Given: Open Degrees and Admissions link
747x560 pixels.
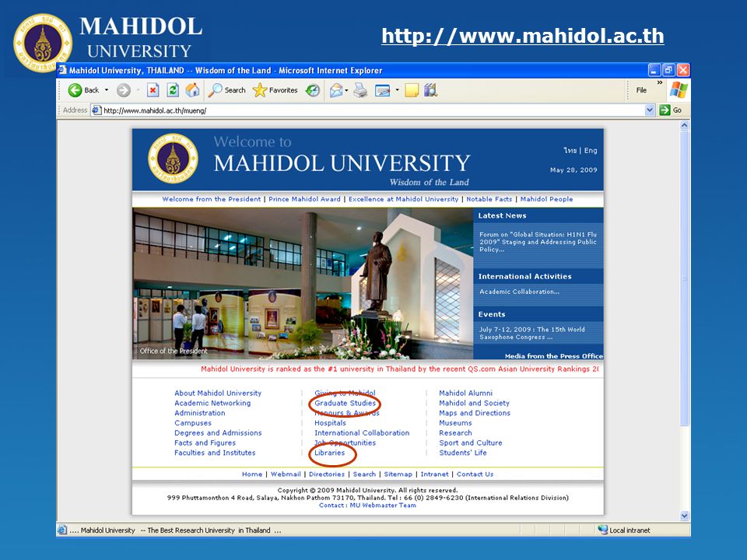Looking at the screenshot, I should (x=218, y=433).
